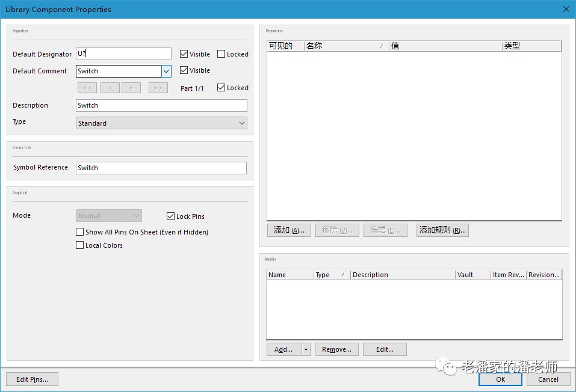Close the Library Component Properties dialog
The width and height of the screenshot is (576, 392).
coord(566,9)
